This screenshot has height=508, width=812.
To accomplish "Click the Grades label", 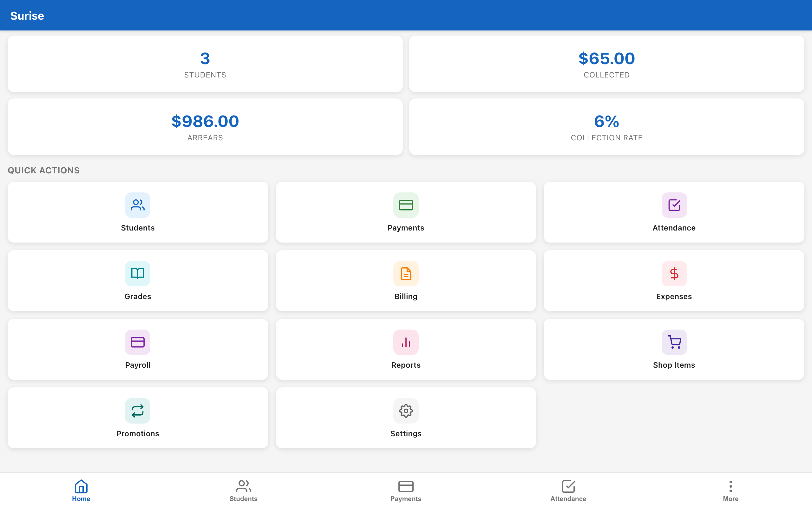I will [138, 296].
